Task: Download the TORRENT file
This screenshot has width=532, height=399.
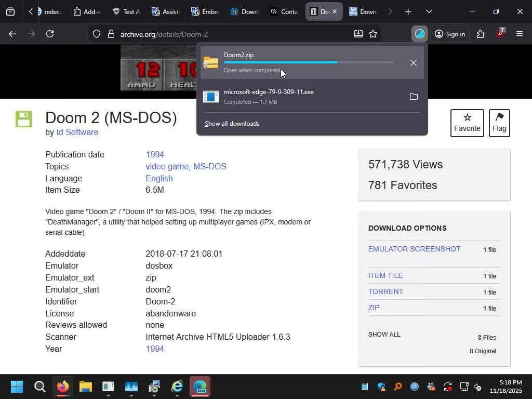Action: [385, 291]
